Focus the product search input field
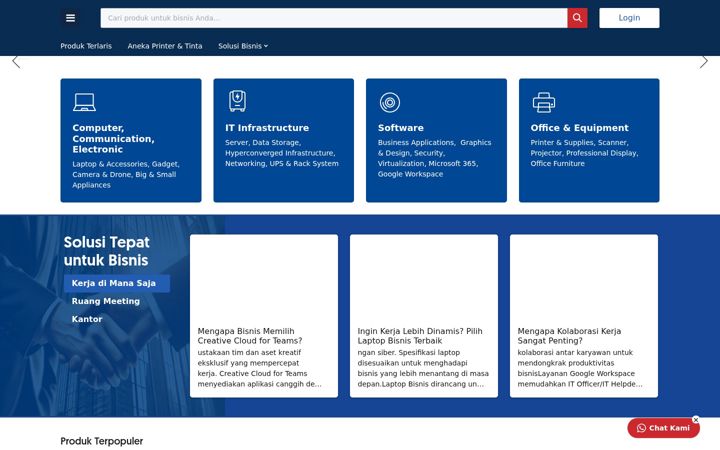 [x=334, y=18]
